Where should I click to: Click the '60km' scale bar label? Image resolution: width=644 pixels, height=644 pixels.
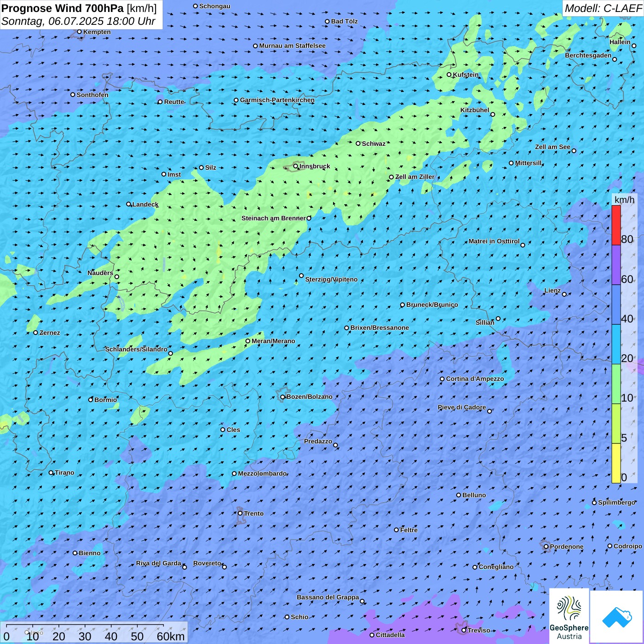(x=171, y=636)
